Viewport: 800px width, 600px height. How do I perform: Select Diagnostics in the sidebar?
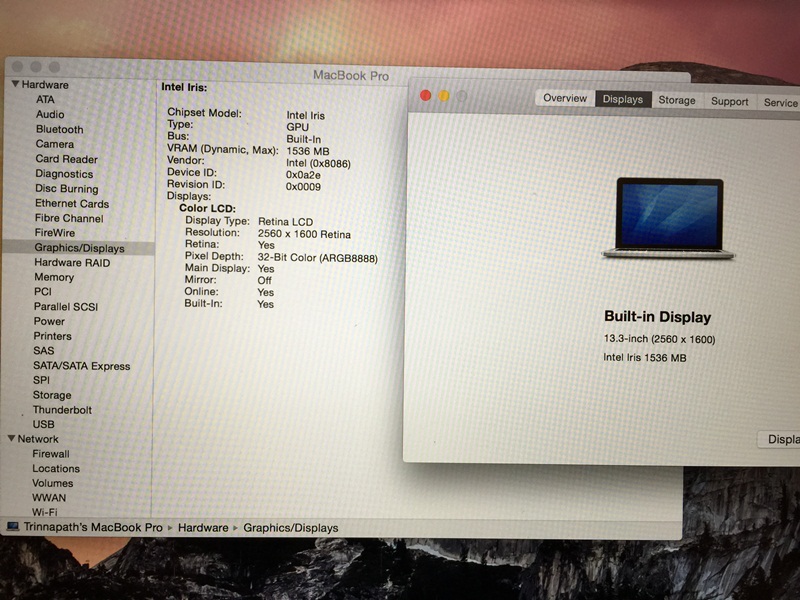(x=64, y=174)
